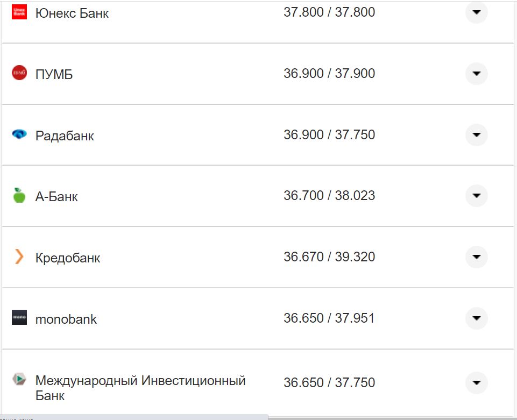The image size is (517, 420).
Task: Select the ПУМБ bank name
Action: 53,73
